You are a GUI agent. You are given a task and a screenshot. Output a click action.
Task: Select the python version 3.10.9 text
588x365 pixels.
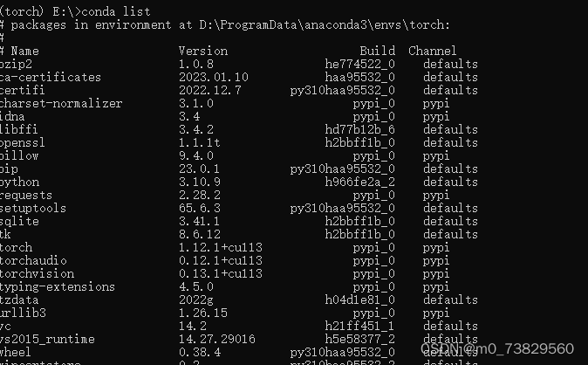[200, 182]
